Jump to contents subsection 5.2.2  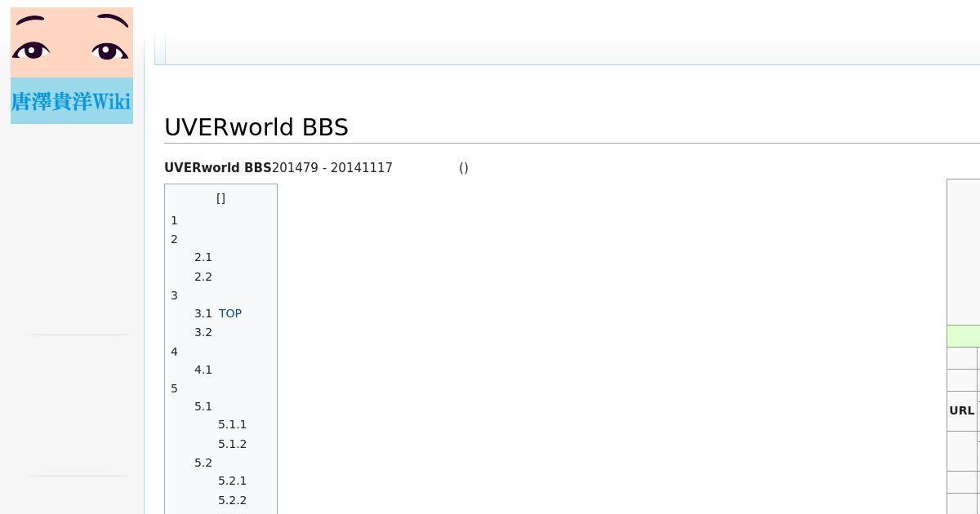[232, 500]
